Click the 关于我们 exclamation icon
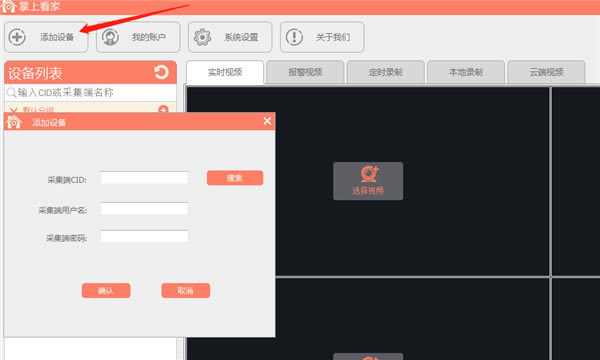This screenshot has height=360, width=600. click(x=294, y=37)
